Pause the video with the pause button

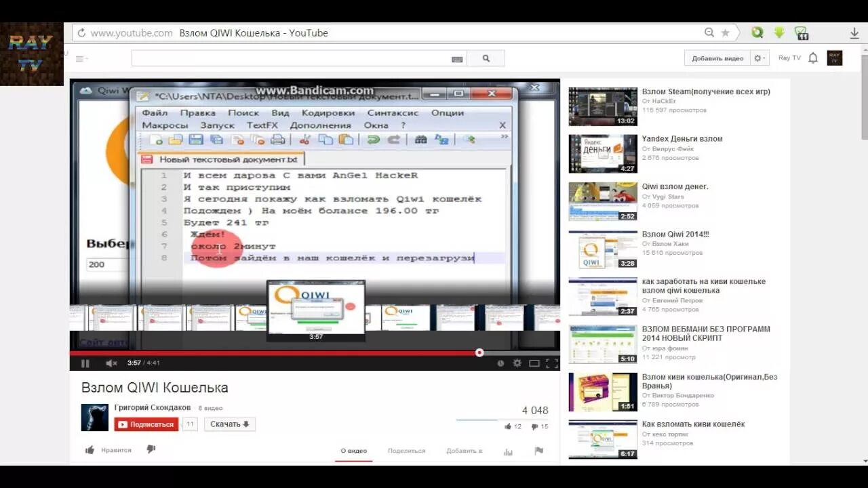(x=85, y=363)
